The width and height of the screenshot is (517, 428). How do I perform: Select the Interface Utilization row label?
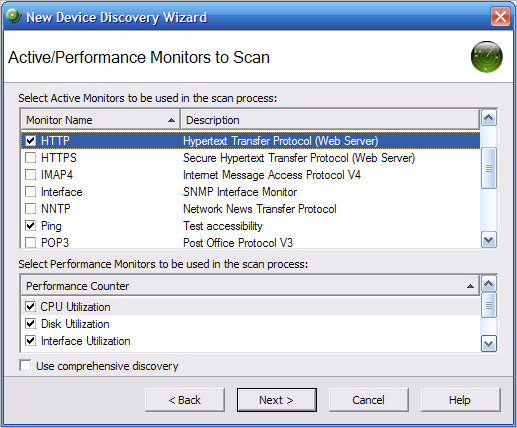pos(85,341)
